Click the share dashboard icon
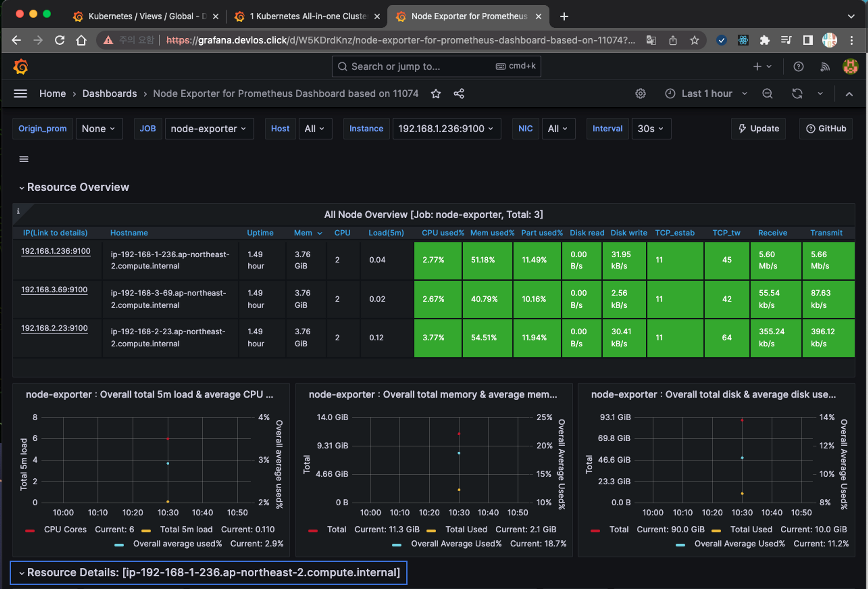868x589 pixels. point(459,94)
